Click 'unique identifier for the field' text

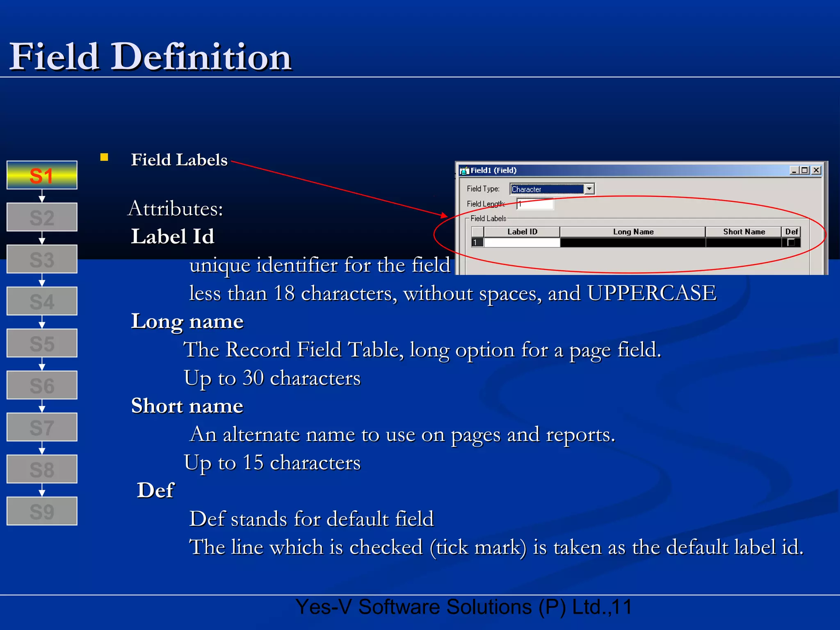(320, 265)
